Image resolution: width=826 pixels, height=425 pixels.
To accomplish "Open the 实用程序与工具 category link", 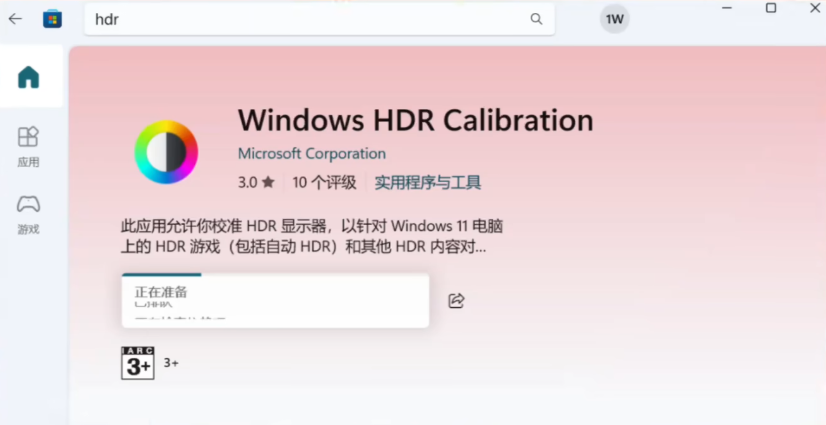I will 427,183.
